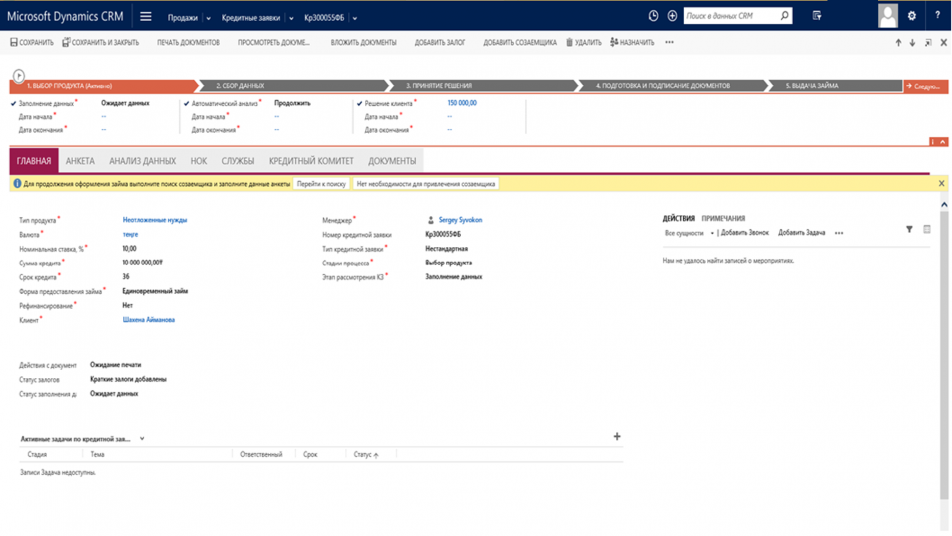
Task: Add new task with plus icon
Action: [x=617, y=437]
